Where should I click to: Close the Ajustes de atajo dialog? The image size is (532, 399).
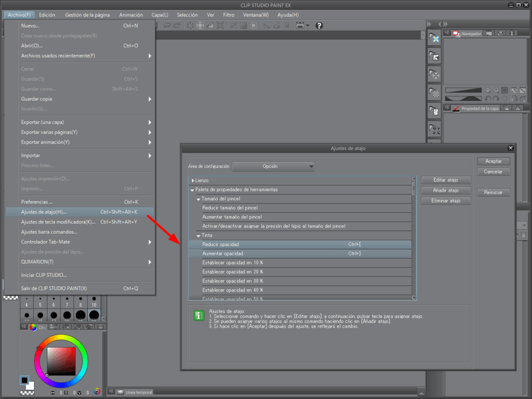coord(510,148)
